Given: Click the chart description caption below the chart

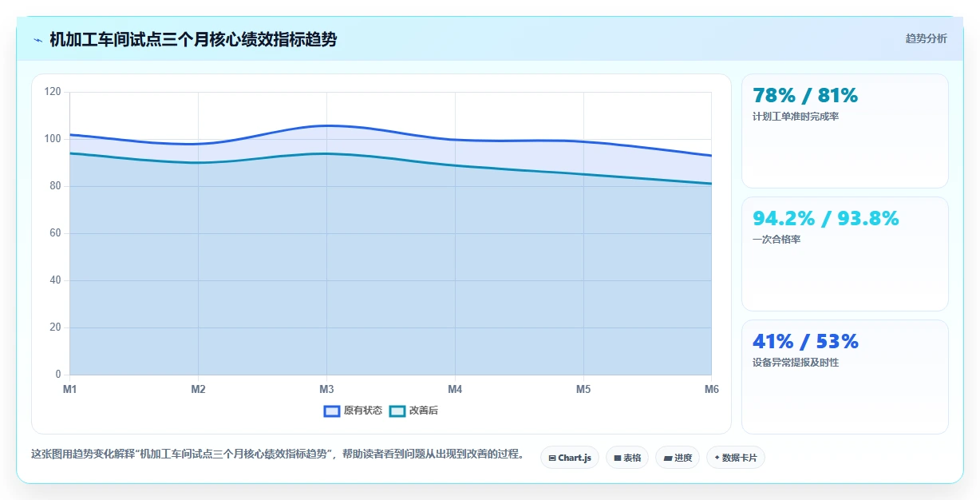Looking at the screenshot, I should click(x=279, y=454).
